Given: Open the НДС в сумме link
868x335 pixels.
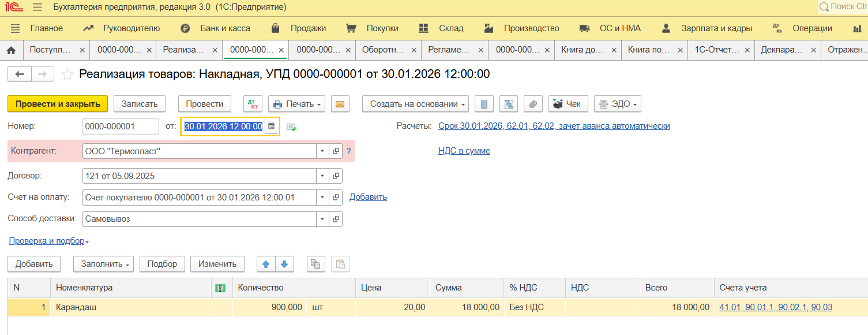Looking at the screenshot, I should coord(464,151).
